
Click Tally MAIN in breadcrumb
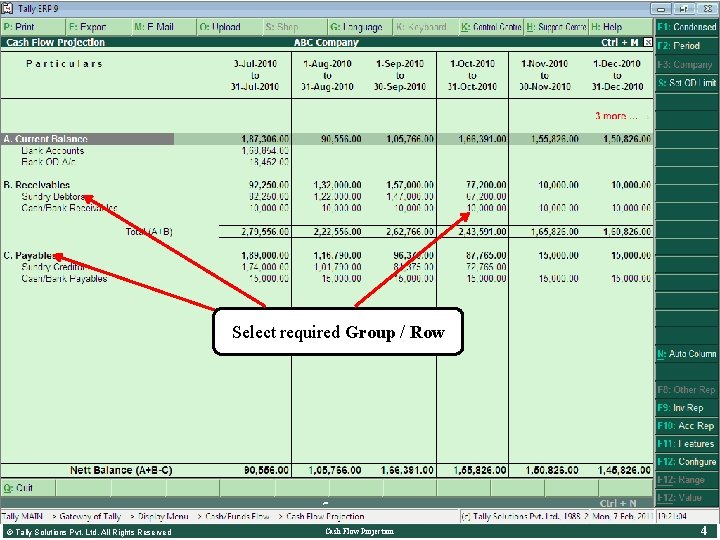coord(22,517)
